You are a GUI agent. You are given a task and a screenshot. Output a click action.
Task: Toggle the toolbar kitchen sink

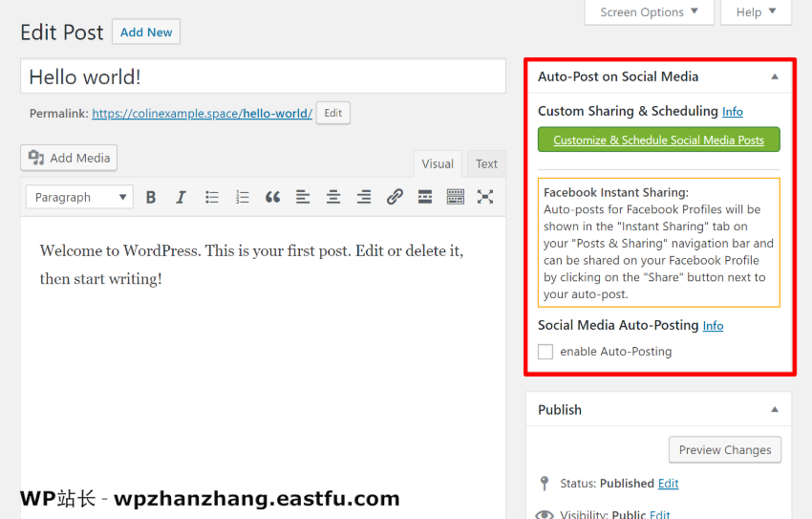[455, 197]
